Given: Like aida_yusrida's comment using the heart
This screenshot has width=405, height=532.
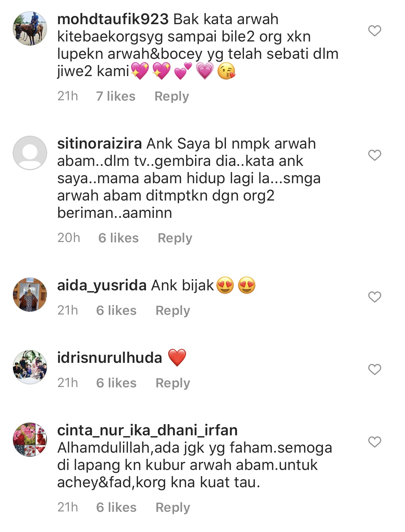Looking at the screenshot, I should [x=374, y=297].
